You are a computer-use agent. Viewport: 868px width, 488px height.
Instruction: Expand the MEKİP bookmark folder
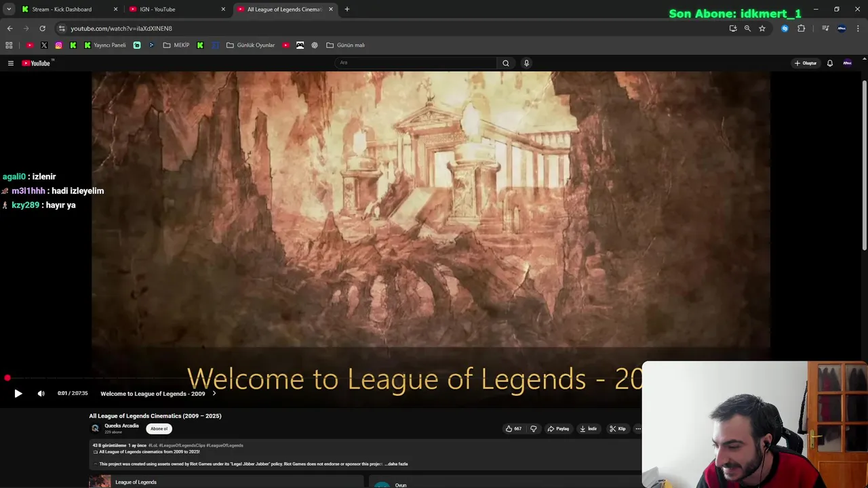click(176, 45)
